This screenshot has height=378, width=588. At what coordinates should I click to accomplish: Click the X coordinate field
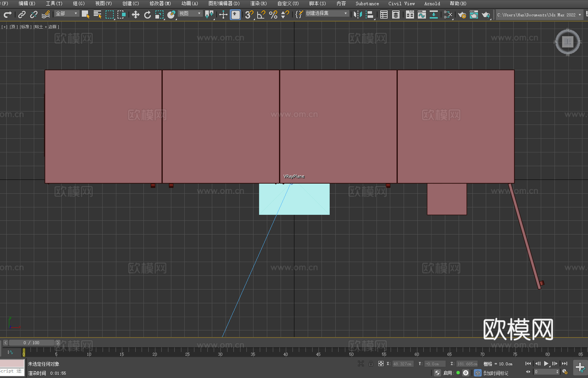pos(403,364)
